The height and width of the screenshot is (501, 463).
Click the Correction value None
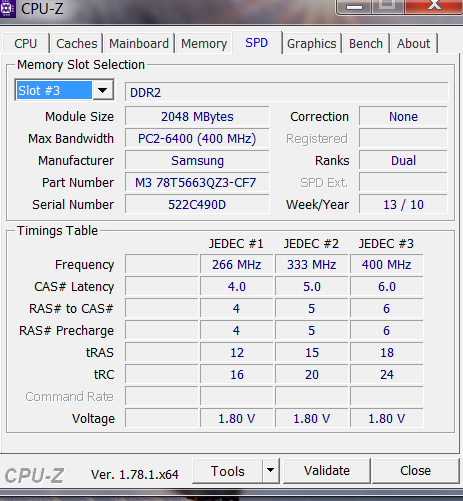[x=403, y=117]
